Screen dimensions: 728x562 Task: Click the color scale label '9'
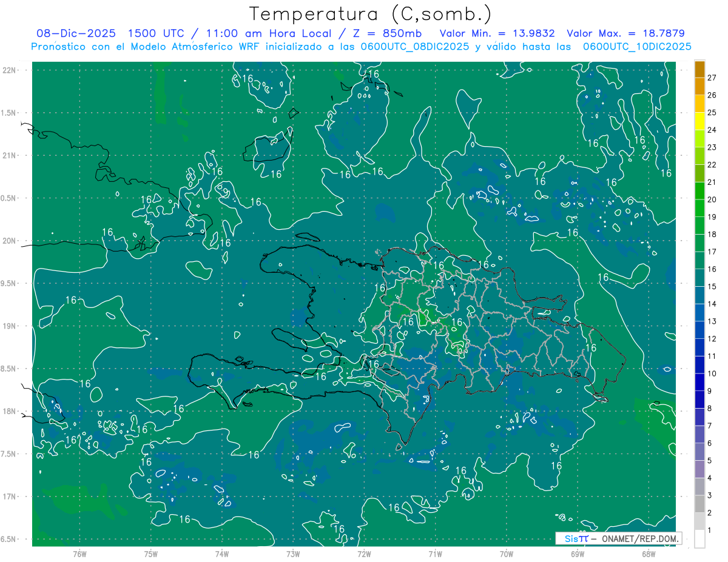[710, 391]
